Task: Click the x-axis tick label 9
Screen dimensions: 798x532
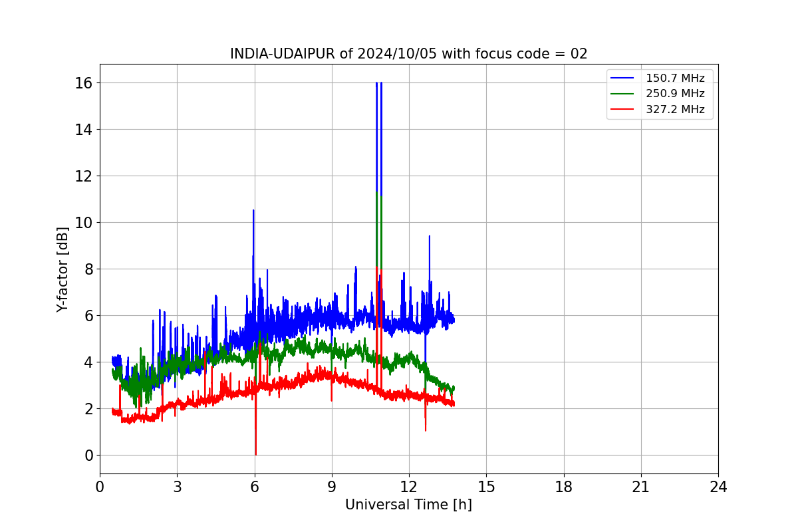Action: point(332,487)
